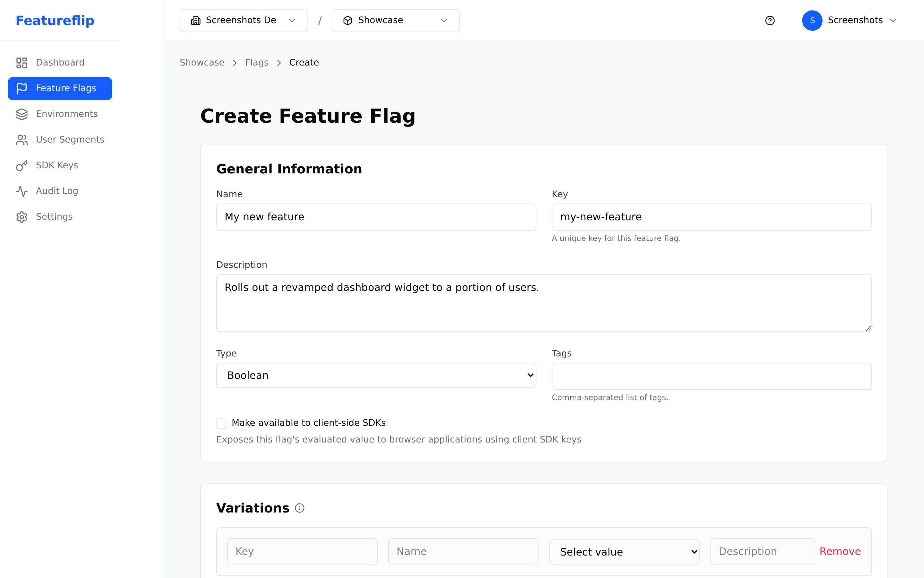Click the Variations heading
This screenshot has width=924, height=578.
(x=253, y=508)
